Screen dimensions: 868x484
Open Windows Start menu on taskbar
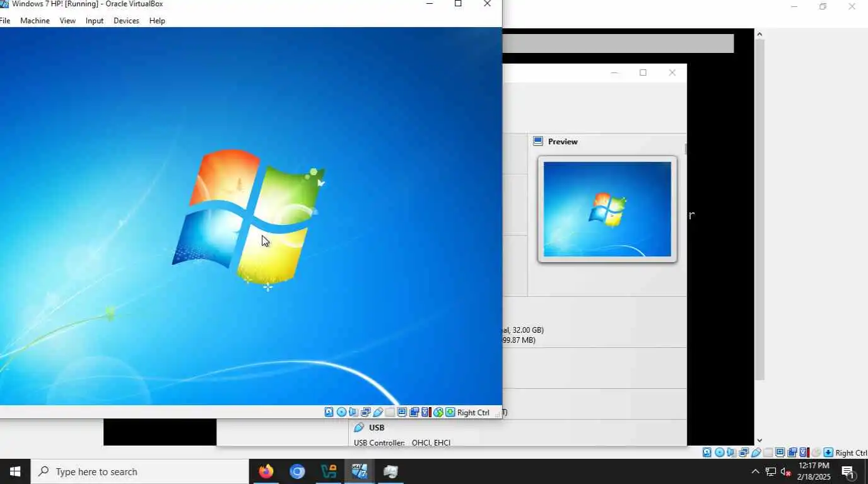pos(15,471)
